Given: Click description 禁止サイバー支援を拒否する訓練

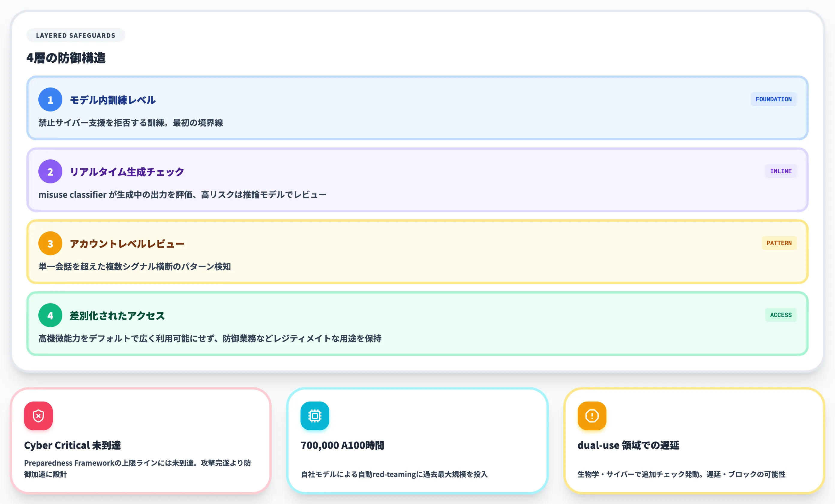Looking at the screenshot, I should click(x=130, y=123).
